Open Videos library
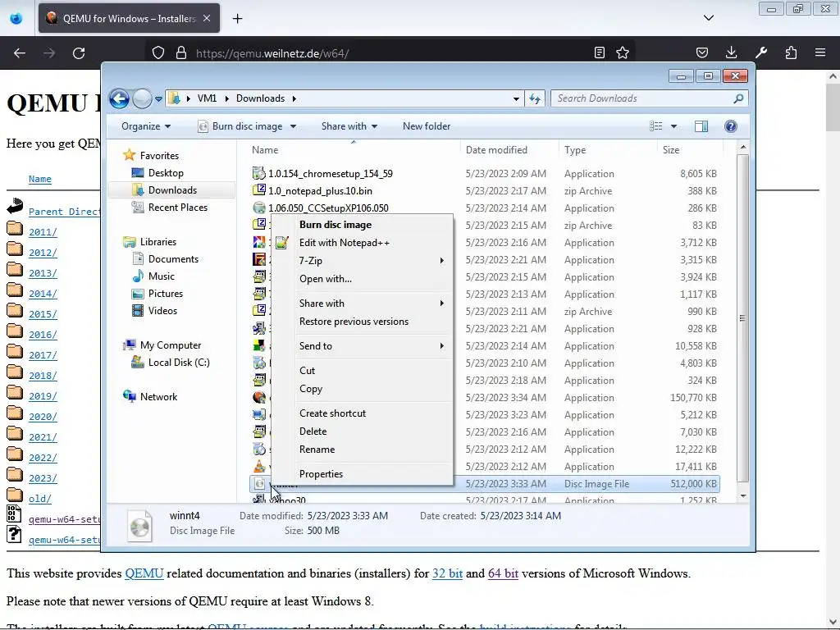This screenshot has width=840, height=630. click(x=162, y=311)
